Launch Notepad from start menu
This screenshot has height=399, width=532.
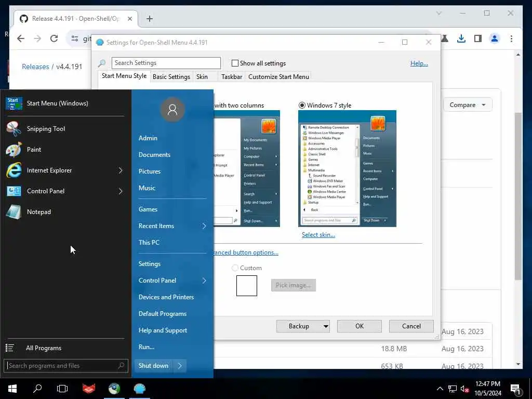coord(64,212)
